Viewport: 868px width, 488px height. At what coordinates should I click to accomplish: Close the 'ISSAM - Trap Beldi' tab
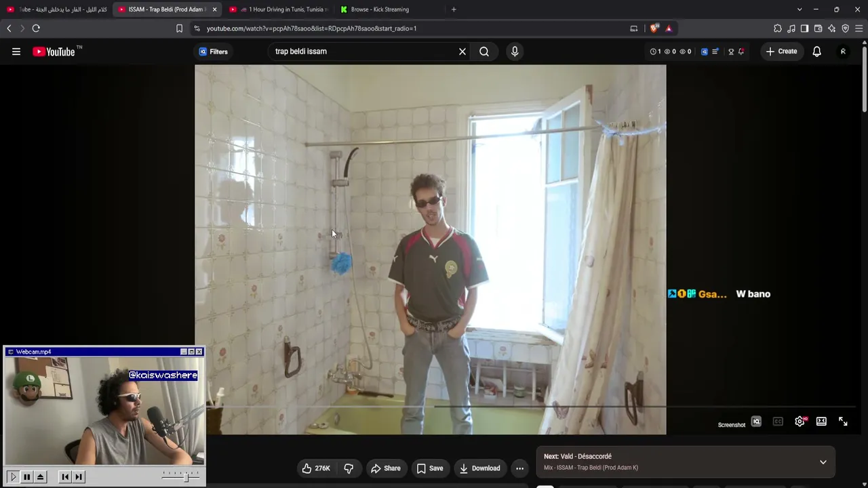214,9
